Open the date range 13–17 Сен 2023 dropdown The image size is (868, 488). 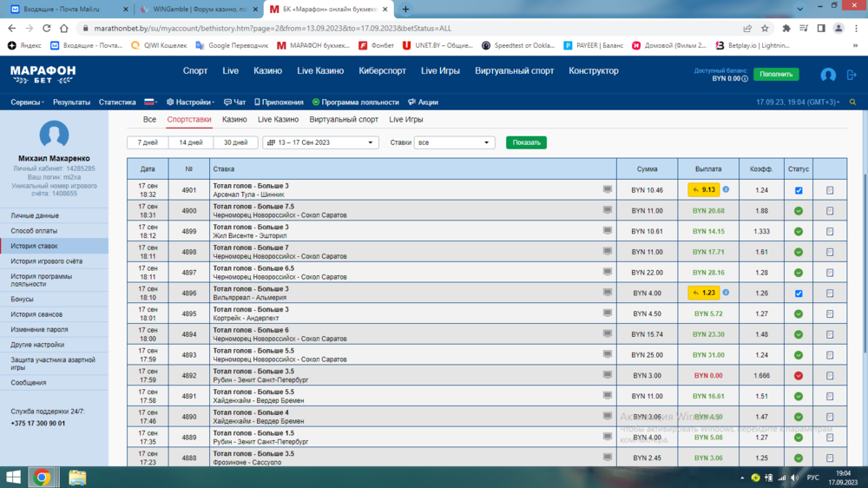click(320, 142)
